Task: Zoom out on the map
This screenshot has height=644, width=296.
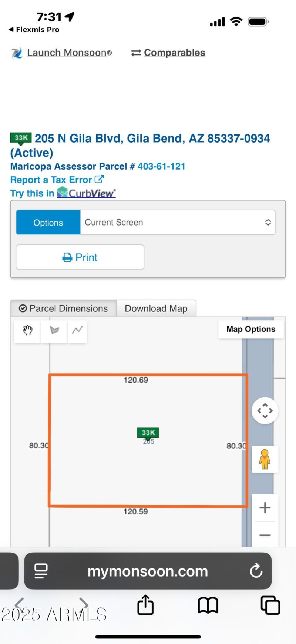Action: [265, 535]
